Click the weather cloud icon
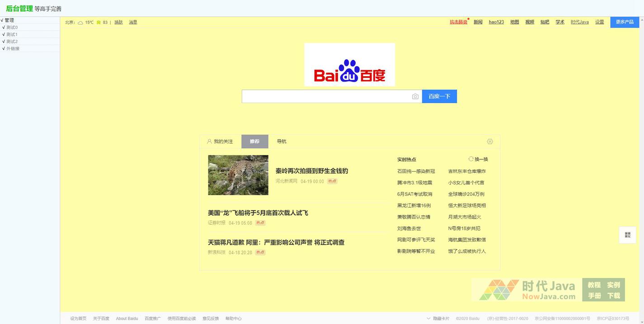This screenshot has width=644, height=324. pyautogui.click(x=80, y=23)
